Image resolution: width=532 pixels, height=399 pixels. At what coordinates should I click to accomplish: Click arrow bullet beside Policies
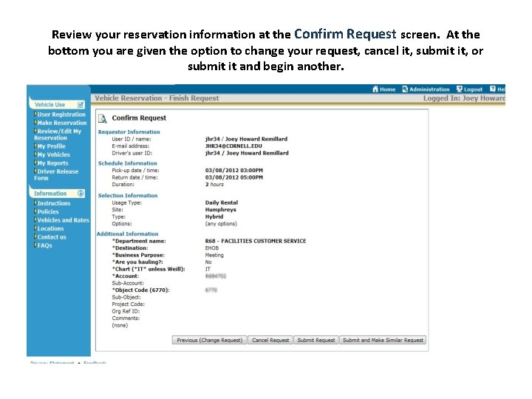[x=35, y=211]
